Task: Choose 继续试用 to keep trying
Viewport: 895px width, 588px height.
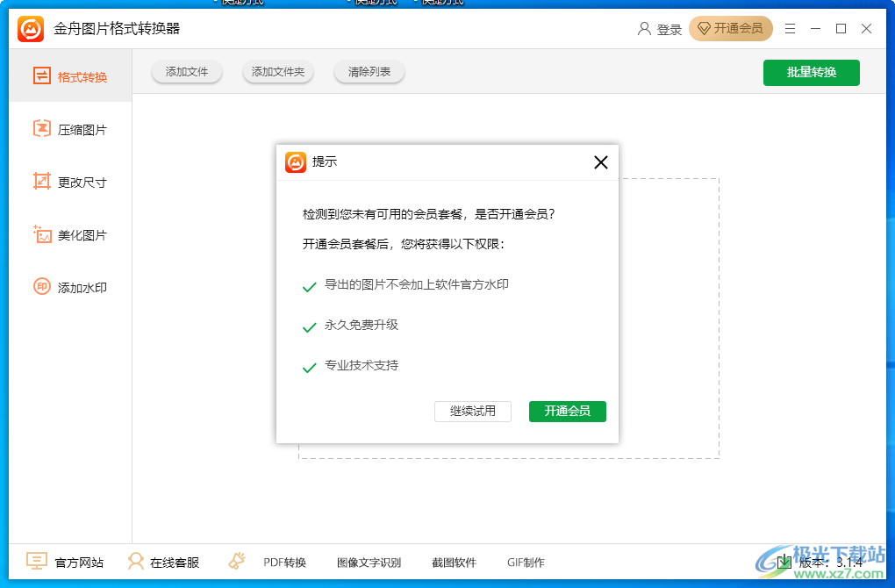Action: pyautogui.click(x=473, y=411)
